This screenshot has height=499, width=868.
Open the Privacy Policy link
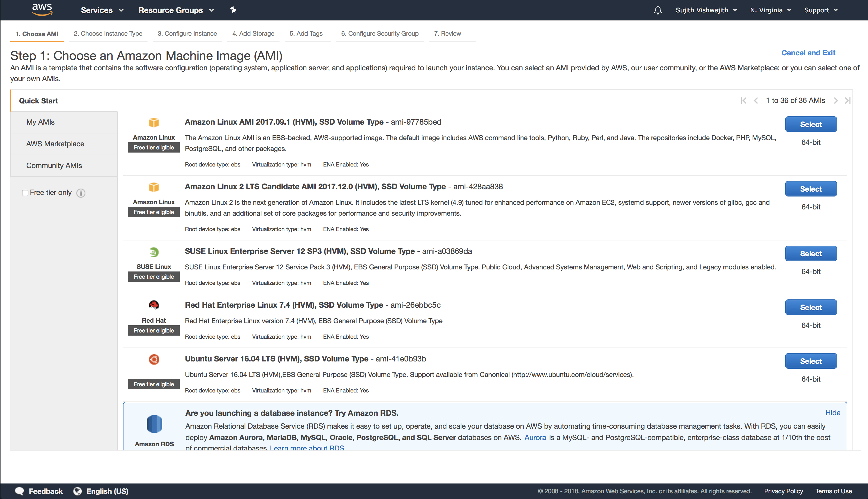click(x=784, y=491)
